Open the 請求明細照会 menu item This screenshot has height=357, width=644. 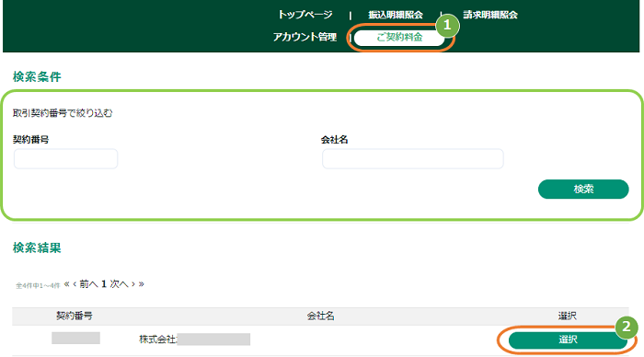click(x=490, y=15)
